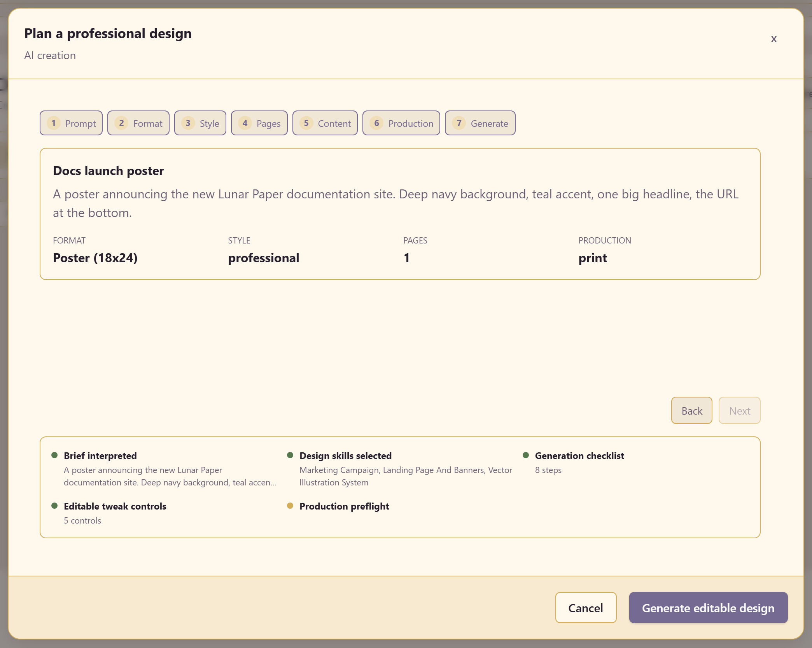Viewport: 812px width, 648px height.
Task: Select the Generate step tab
Action: click(480, 123)
